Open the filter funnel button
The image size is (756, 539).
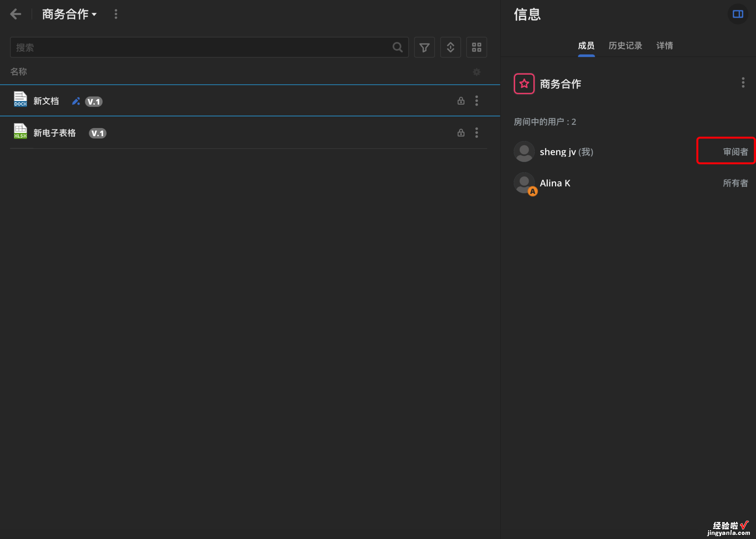pyautogui.click(x=424, y=47)
